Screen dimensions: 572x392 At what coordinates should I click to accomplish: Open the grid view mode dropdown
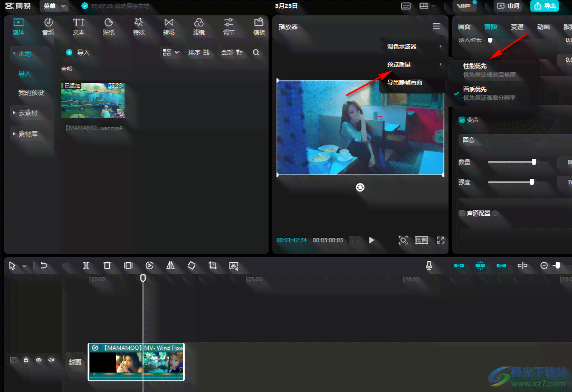(x=171, y=53)
